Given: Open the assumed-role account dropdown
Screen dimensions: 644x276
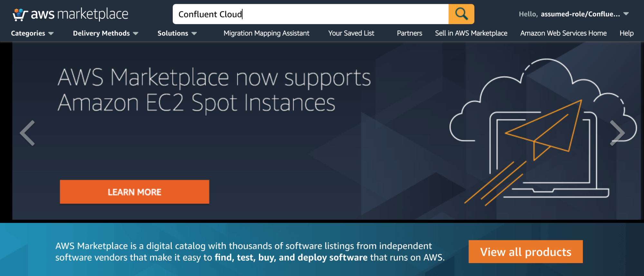Looking at the screenshot, I should click(x=574, y=14).
